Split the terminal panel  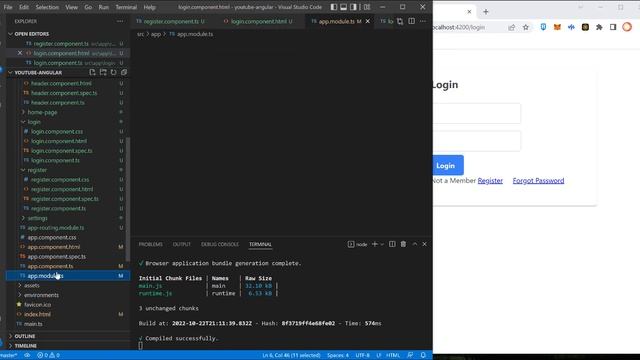[x=392, y=244]
